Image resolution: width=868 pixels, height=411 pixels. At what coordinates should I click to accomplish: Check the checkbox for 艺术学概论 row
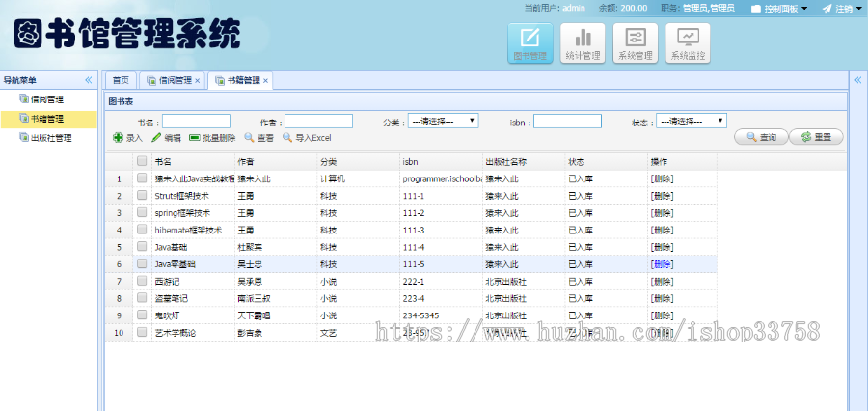click(x=142, y=332)
